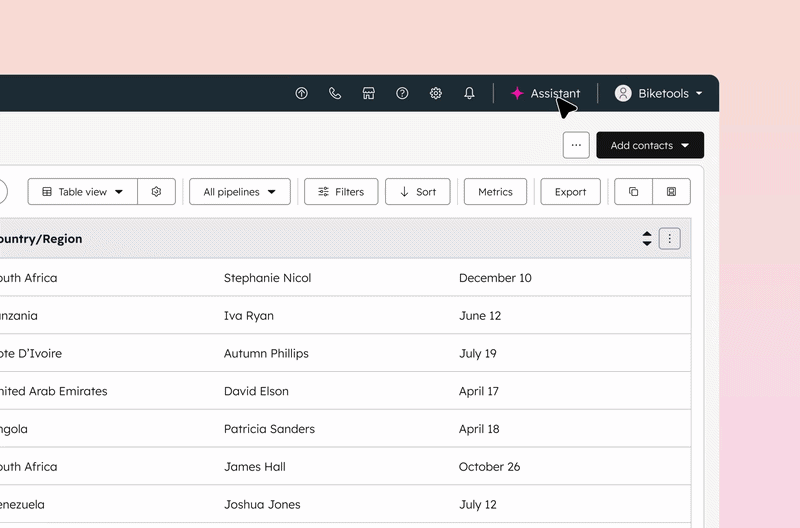Open the Table view dropdown

83,192
